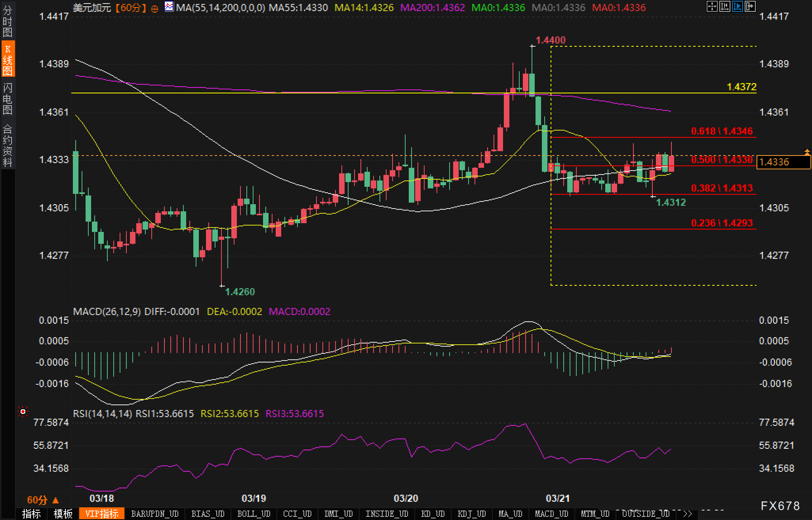Open the 模板 templates tab
Screen dimensions: 812x520
point(63,514)
